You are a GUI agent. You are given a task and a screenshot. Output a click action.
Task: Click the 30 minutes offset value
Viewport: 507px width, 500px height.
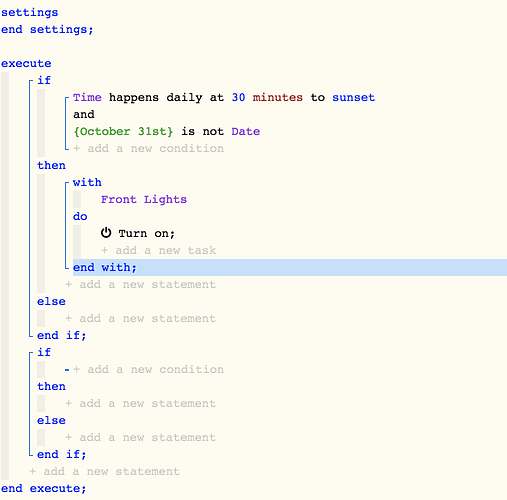[267, 97]
